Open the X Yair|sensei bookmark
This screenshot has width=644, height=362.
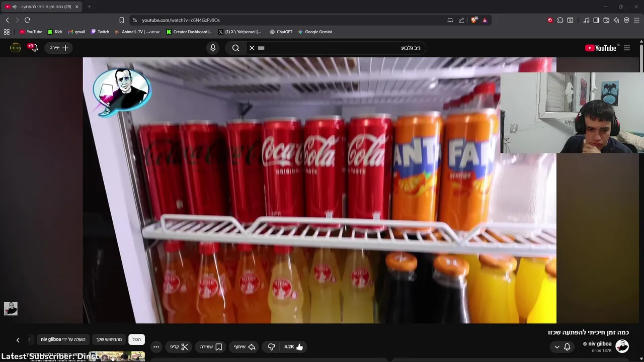click(239, 32)
